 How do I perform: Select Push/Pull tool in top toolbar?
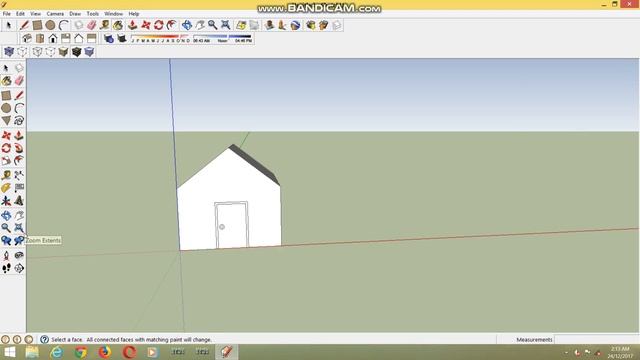tap(133, 25)
